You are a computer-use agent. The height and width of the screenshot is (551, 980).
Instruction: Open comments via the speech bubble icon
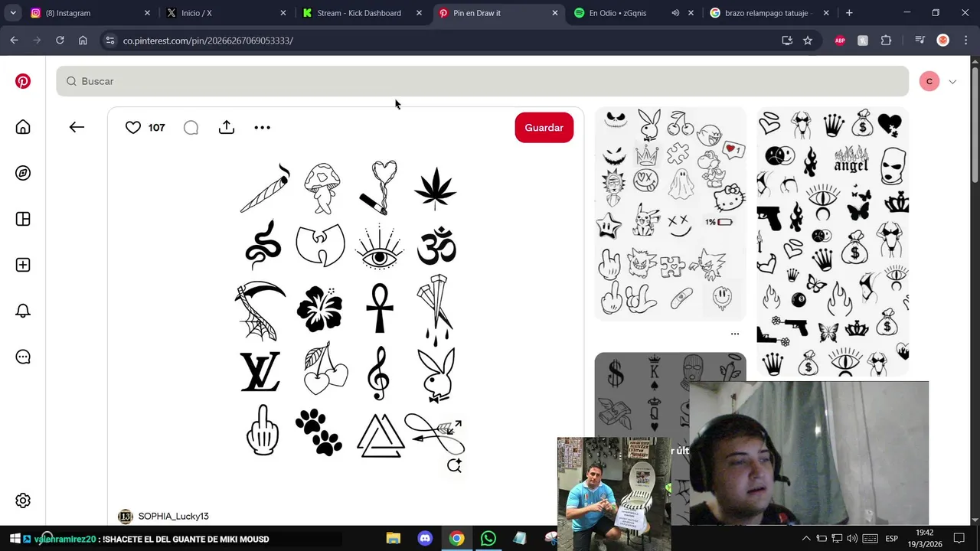(x=191, y=128)
